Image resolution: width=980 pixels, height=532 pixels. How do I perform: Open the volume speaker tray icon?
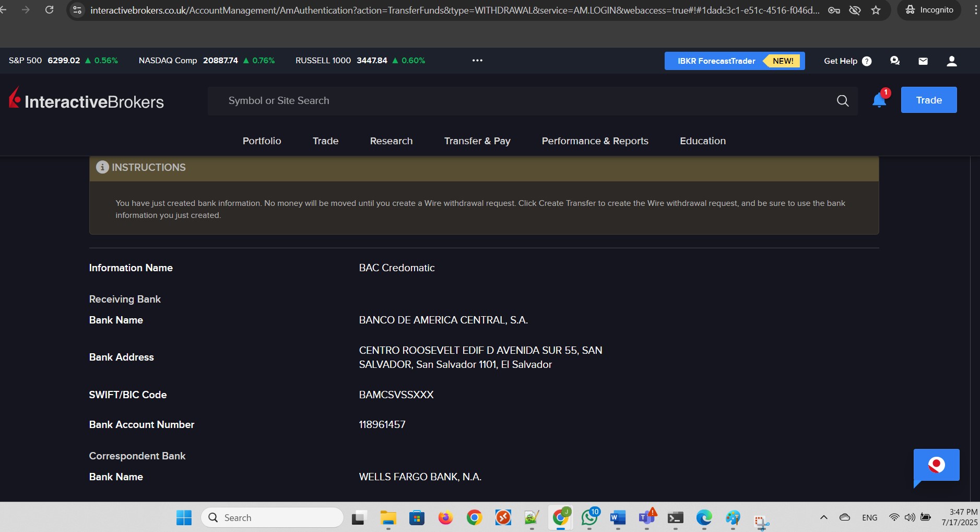(x=910, y=517)
